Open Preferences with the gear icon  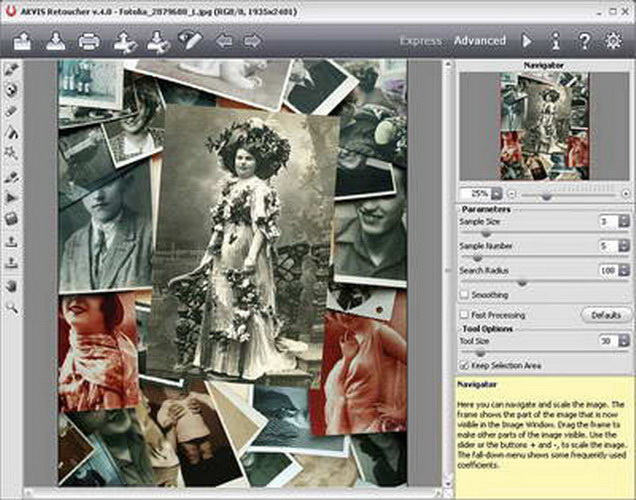click(614, 41)
